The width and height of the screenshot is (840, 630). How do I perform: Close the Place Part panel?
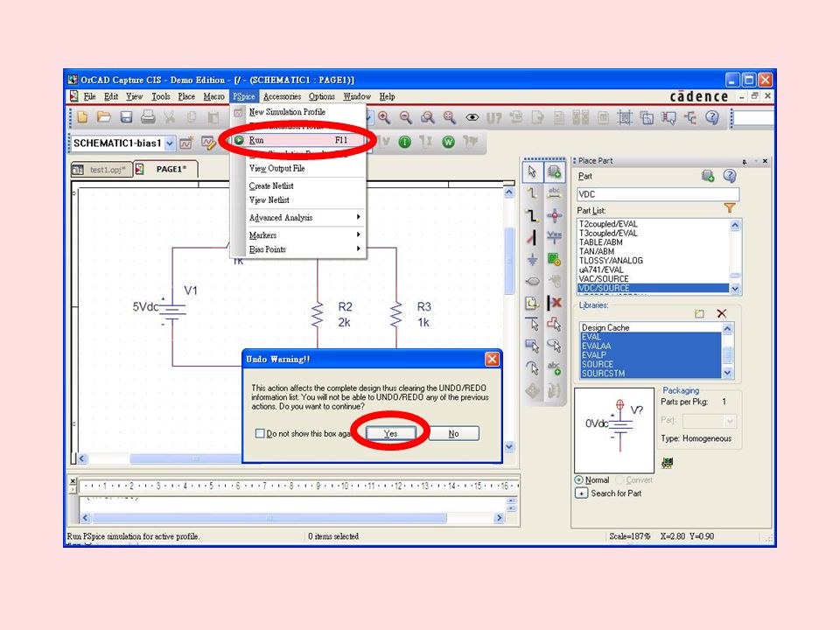(765, 161)
